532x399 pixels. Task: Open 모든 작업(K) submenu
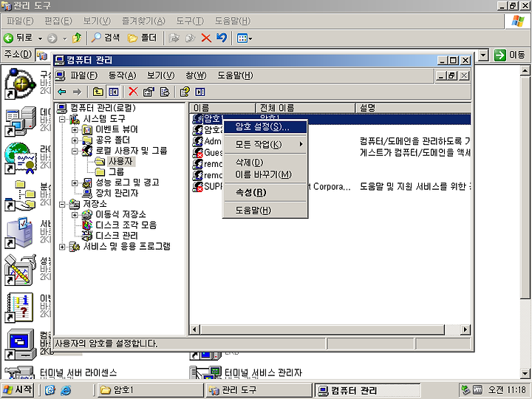click(265, 145)
